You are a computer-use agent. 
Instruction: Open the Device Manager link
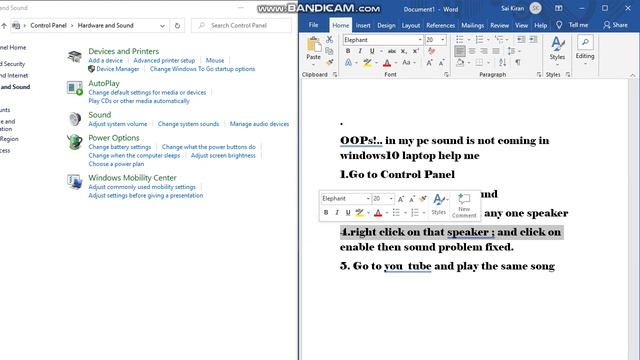118,69
